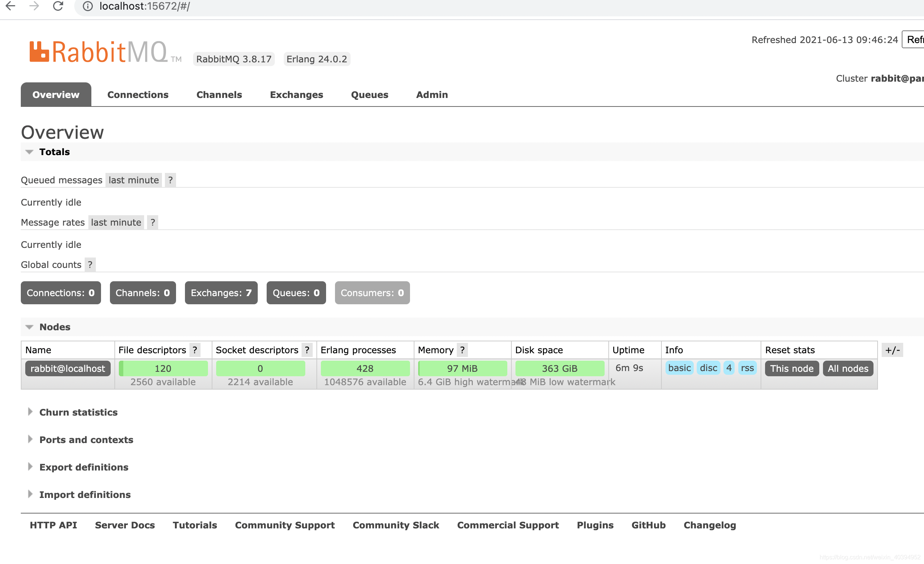Toggle node columns with +/- button
This screenshot has width=924, height=564.
pos(892,350)
